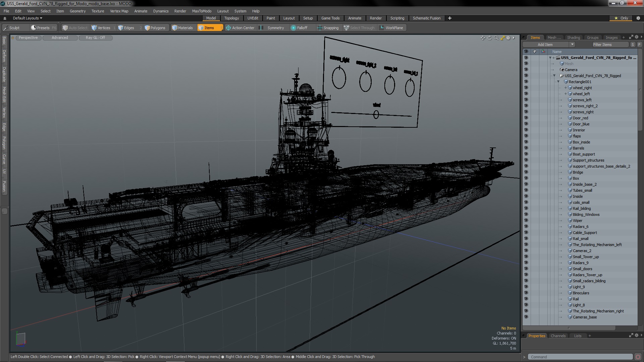Click the Add Item button

545,45
